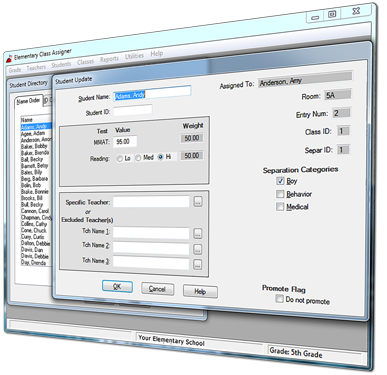387x375 pixels.
Task: Select Davis, Debbie in student list
Action: [36, 256]
